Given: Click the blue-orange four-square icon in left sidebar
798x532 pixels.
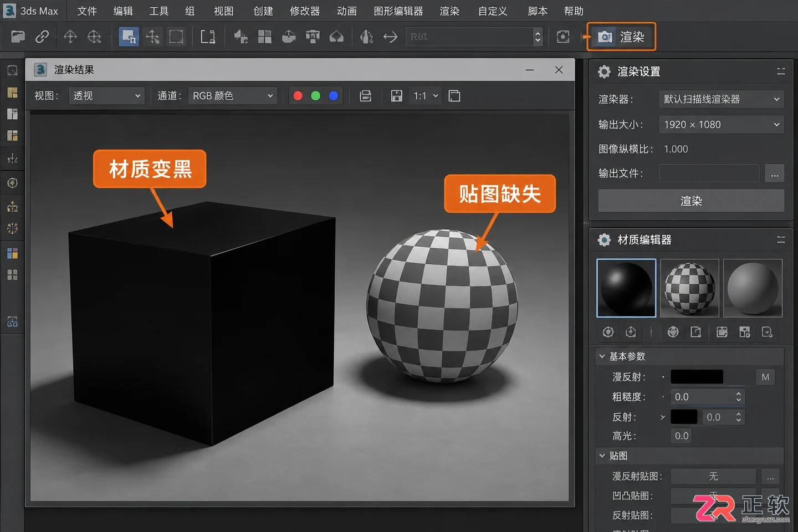Looking at the screenshot, I should click(x=12, y=254).
